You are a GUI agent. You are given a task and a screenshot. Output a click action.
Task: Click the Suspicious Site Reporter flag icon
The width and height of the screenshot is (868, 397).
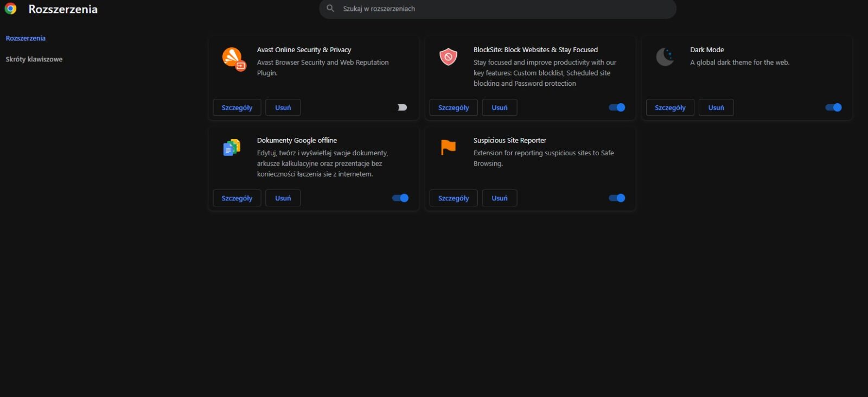pos(448,147)
